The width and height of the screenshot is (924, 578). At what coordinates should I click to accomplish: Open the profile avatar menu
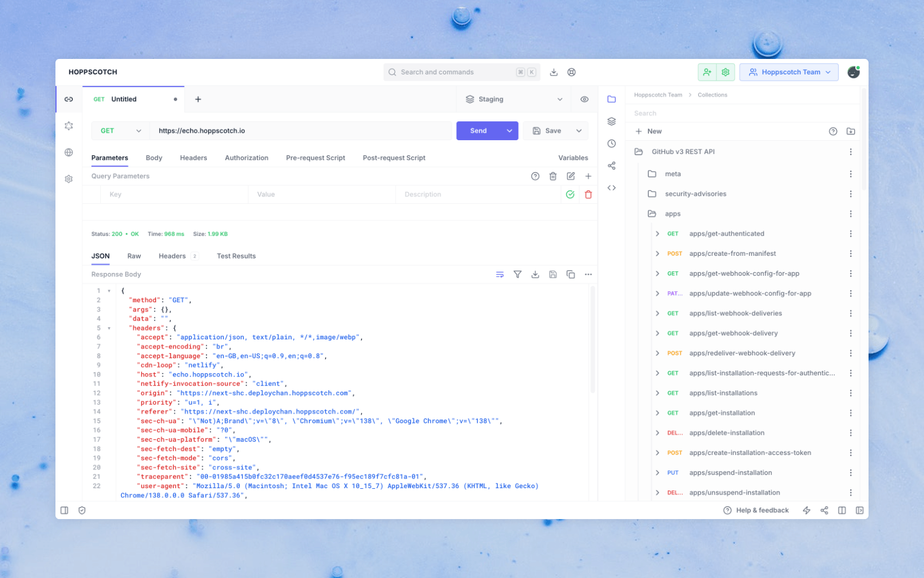click(853, 72)
